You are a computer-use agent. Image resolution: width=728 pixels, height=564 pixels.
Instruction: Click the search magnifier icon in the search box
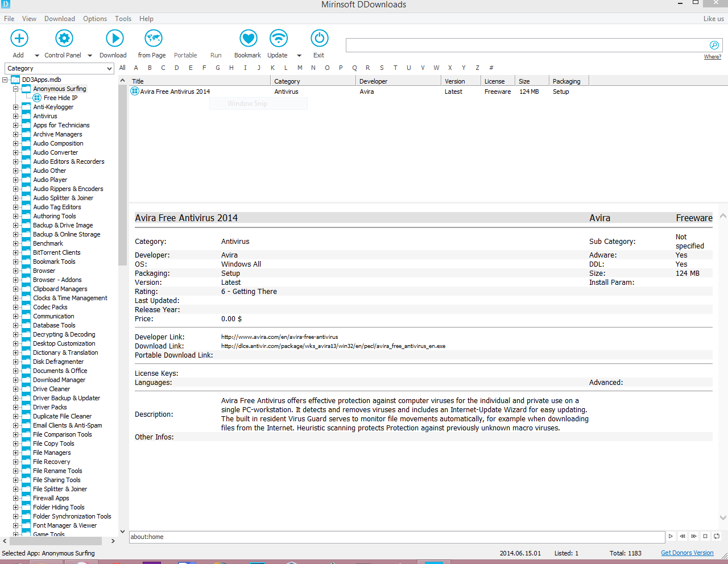(714, 45)
